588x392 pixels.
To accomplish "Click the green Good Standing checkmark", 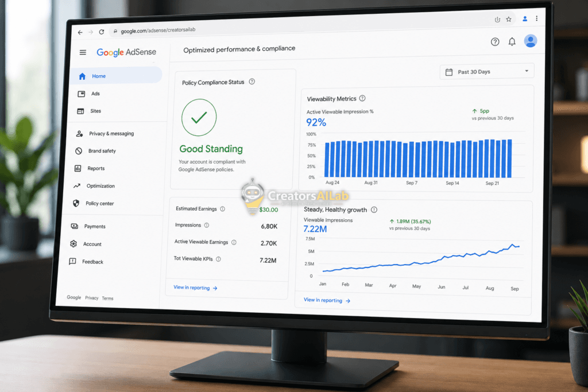I will tap(199, 117).
